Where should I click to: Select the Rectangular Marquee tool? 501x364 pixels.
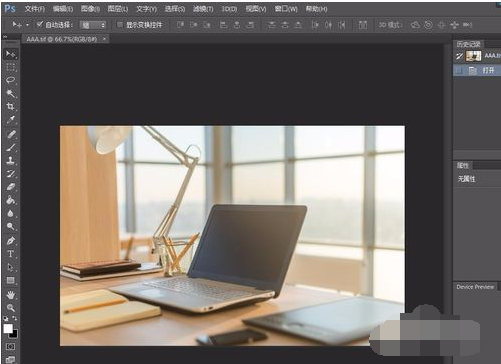[x=11, y=67]
